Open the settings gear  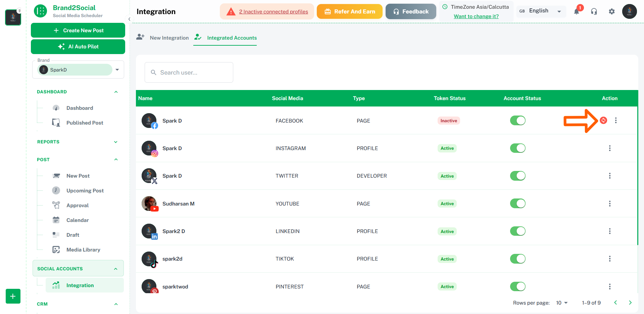(x=611, y=11)
